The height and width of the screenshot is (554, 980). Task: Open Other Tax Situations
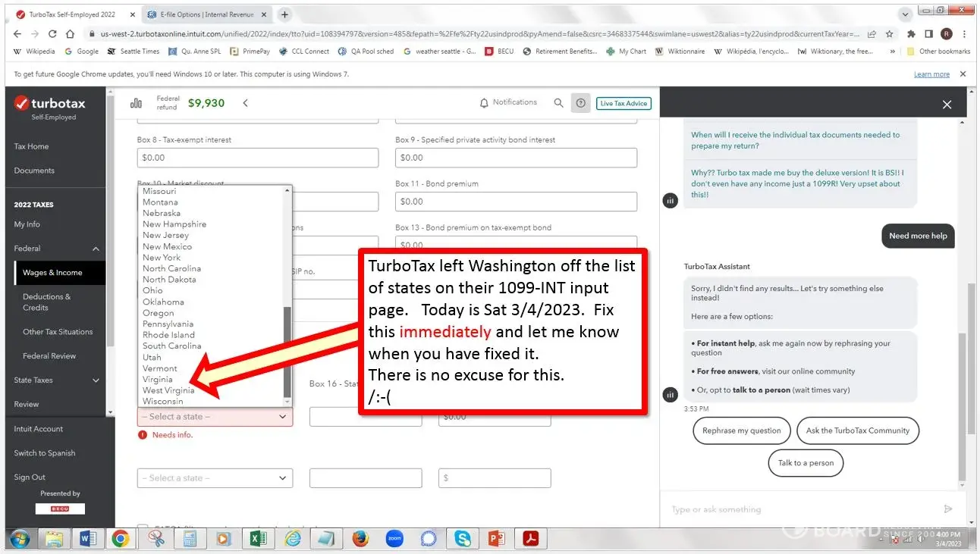(x=58, y=332)
